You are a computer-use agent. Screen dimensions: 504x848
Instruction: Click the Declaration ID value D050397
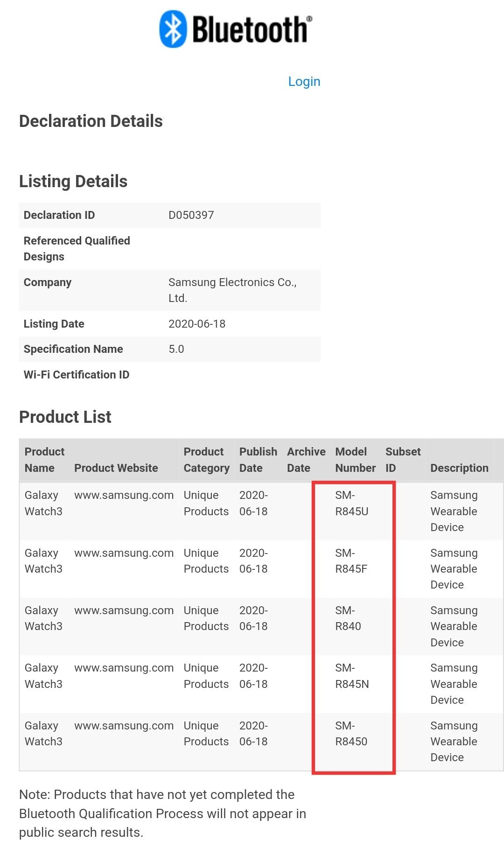point(191,215)
